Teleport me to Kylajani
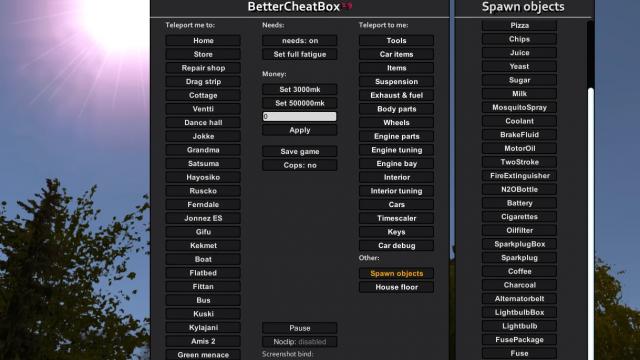640x360 pixels. pyautogui.click(x=203, y=328)
